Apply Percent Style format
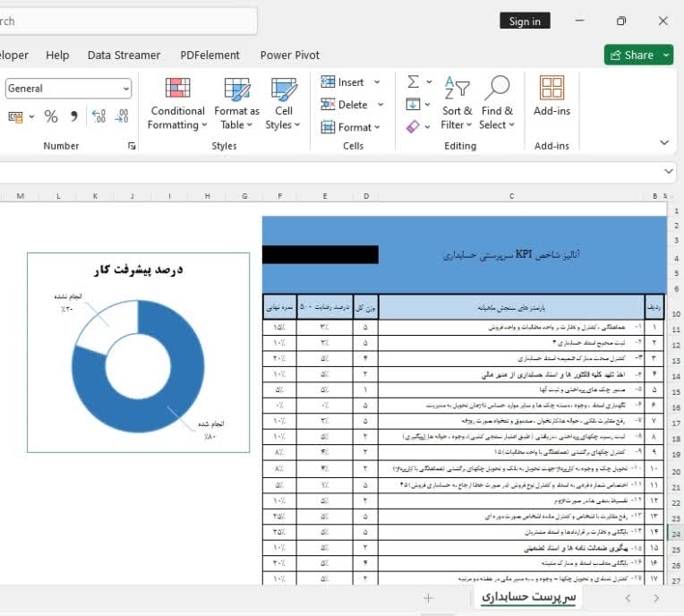The image size is (684, 616). coord(51,116)
